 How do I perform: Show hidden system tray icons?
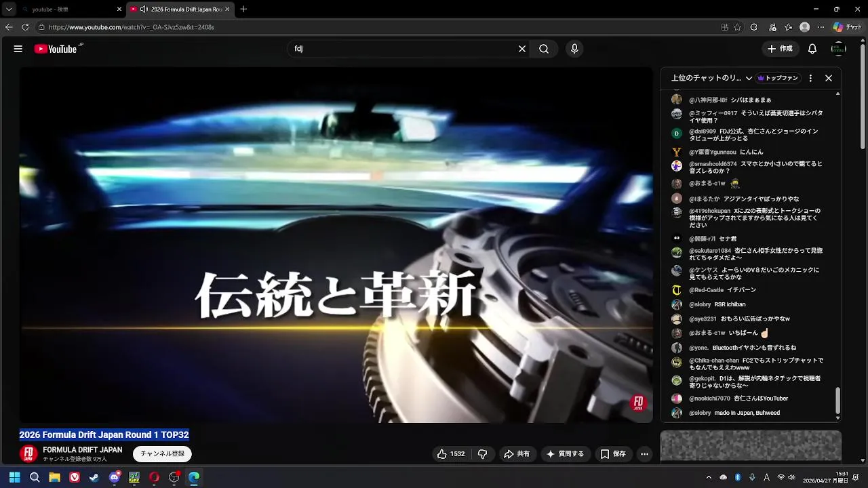[x=709, y=477]
